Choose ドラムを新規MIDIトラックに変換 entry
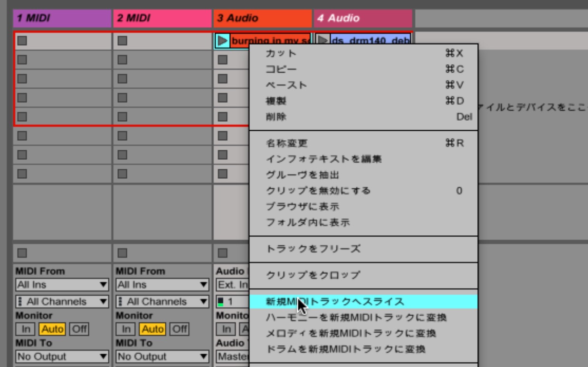This screenshot has width=588, height=367. click(x=364, y=349)
